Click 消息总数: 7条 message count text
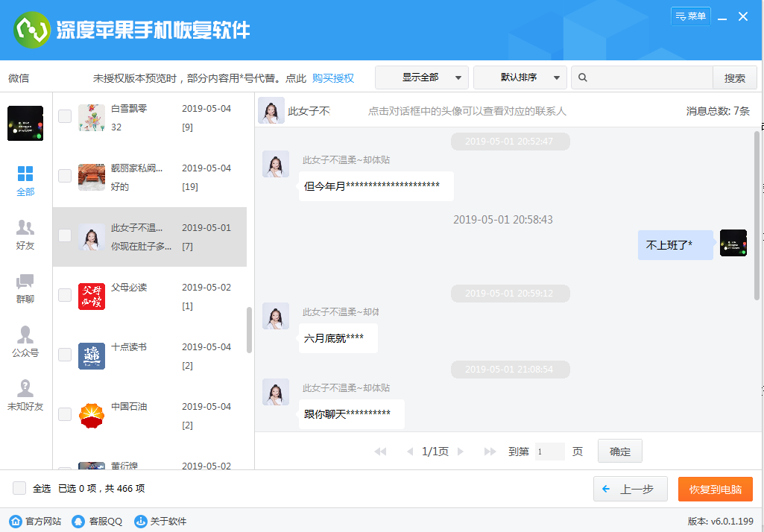 [x=718, y=111]
